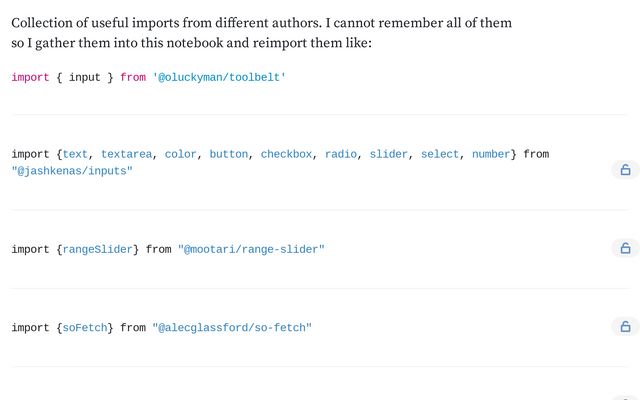This screenshot has width=640, height=400.
Task: Click the '@oluckyman/toolbelt' string in example
Action: pos(219,78)
